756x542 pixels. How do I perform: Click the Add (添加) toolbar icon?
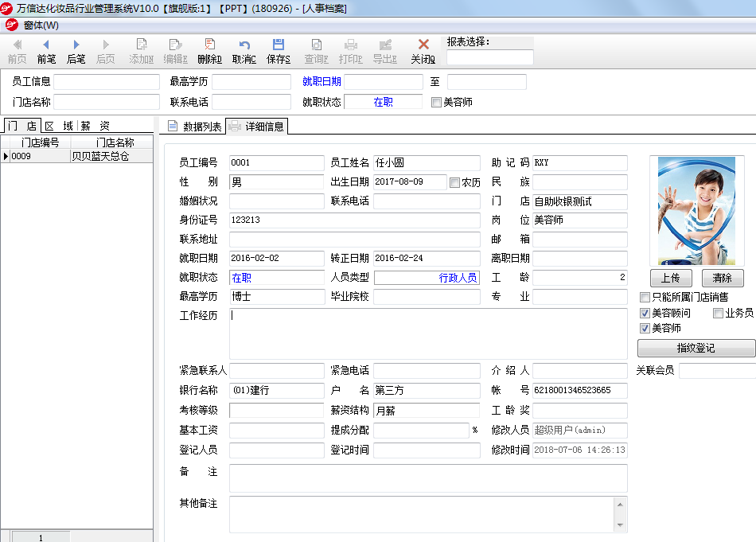coord(142,45)
